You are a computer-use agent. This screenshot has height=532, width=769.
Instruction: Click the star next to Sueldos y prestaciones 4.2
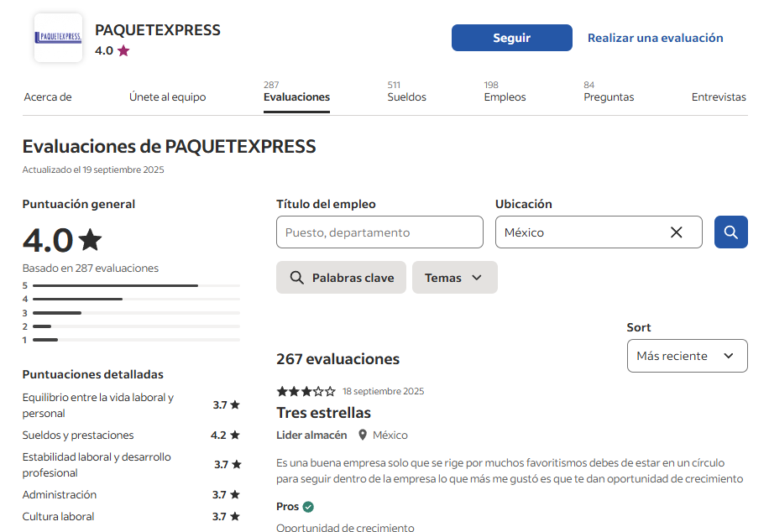(235, 435)
